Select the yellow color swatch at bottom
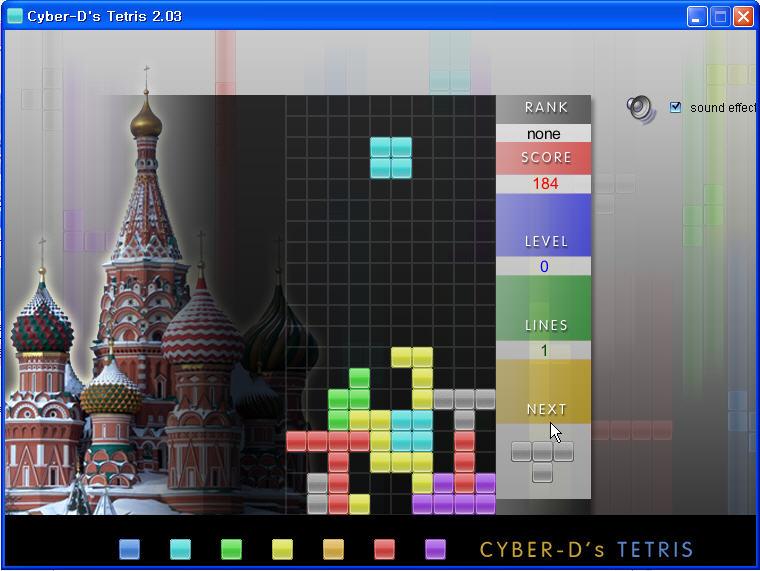The image size is (760, 571). click(283, 549)
